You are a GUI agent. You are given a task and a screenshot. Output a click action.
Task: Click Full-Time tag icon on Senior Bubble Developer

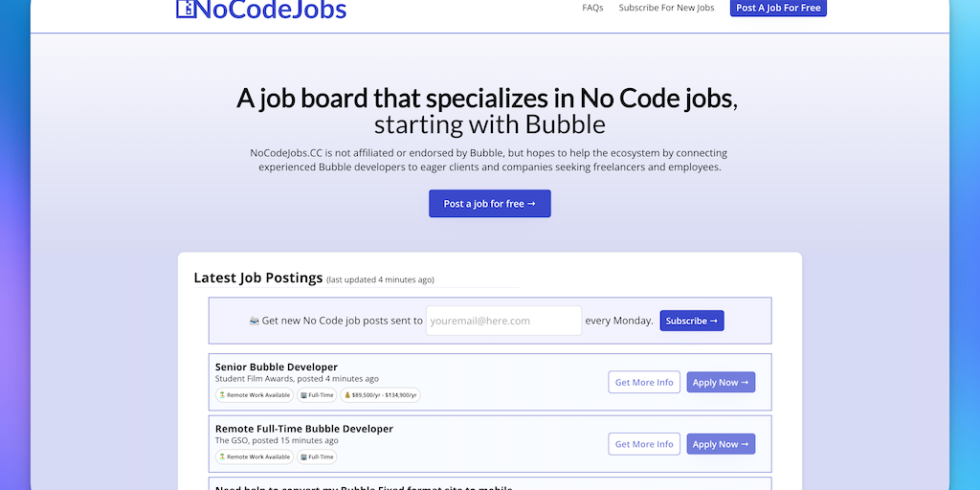point(304,394)
